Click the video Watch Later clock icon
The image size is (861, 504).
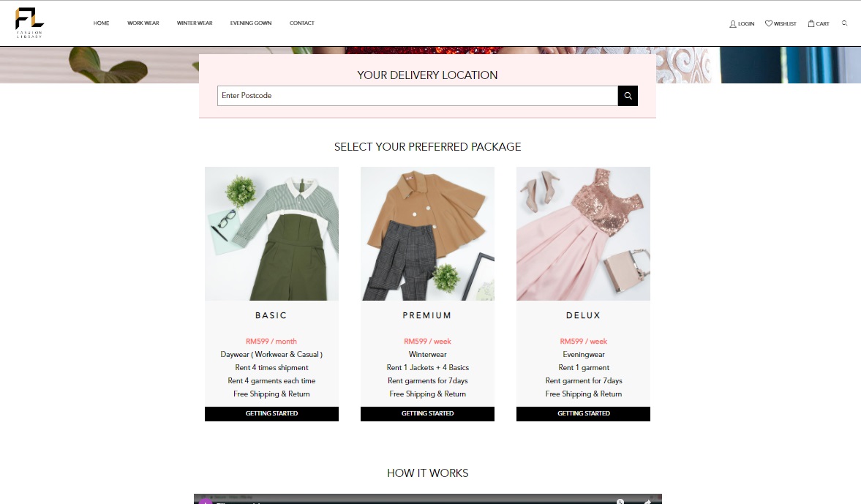coord(620,501)
